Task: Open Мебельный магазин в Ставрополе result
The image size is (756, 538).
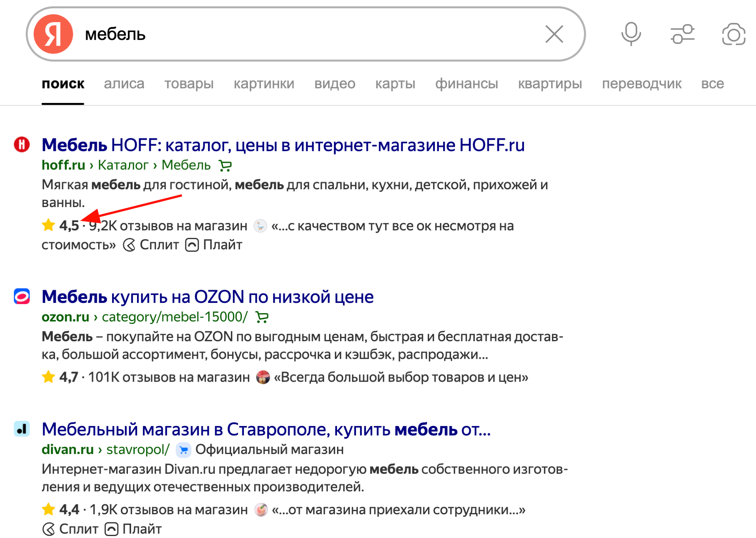Action: (266, 429)
